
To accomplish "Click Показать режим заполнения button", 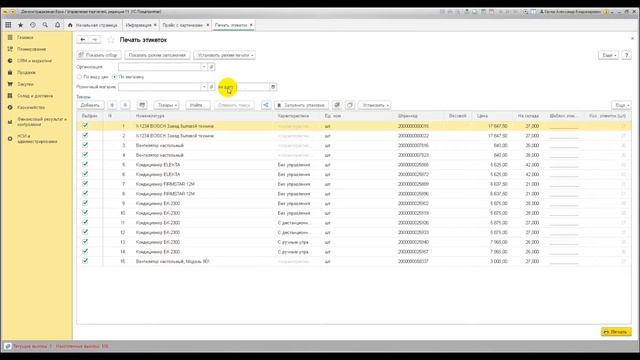I will tap(157, 55).
